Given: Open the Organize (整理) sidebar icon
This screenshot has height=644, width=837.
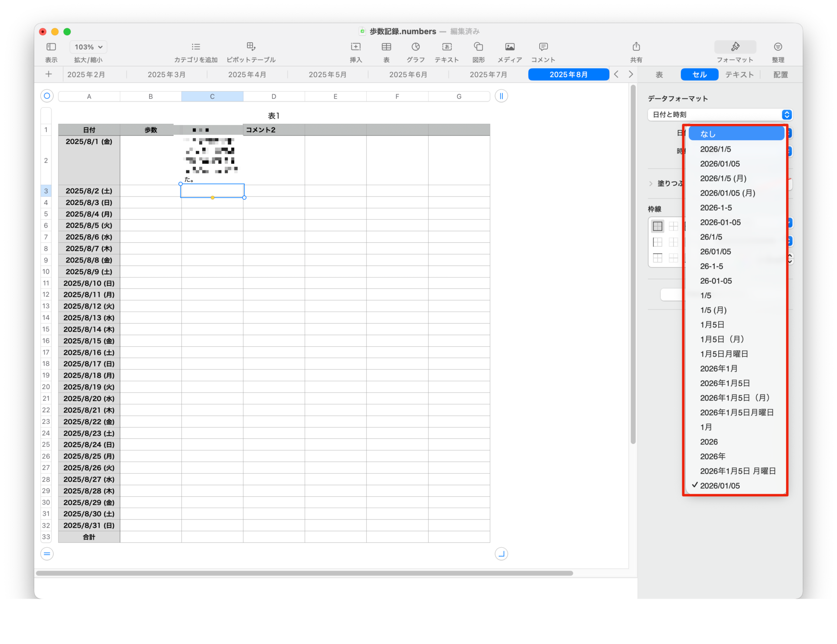Looking at the screenshot, I should pos(778,47).
